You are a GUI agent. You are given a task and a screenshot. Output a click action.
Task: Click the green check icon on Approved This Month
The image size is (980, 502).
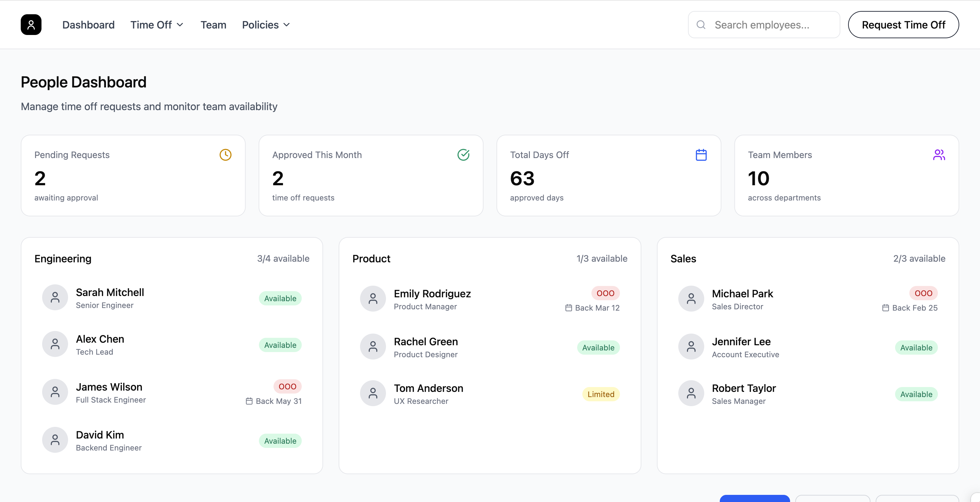pos(463,155)
